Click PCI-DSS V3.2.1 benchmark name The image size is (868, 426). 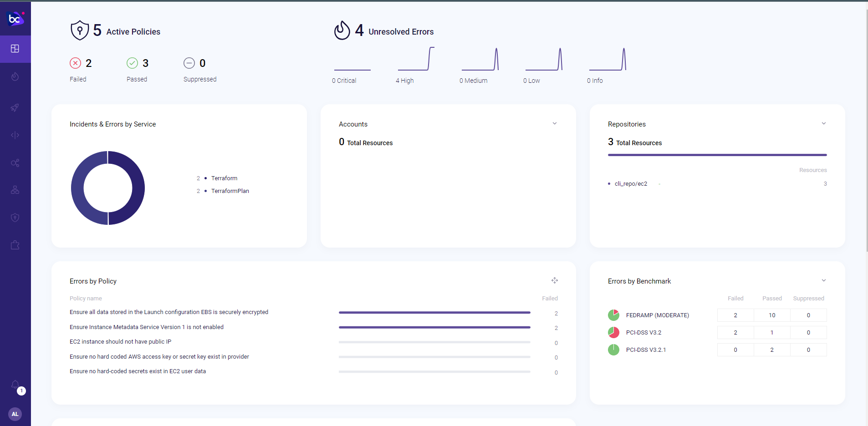pos(646,350)
